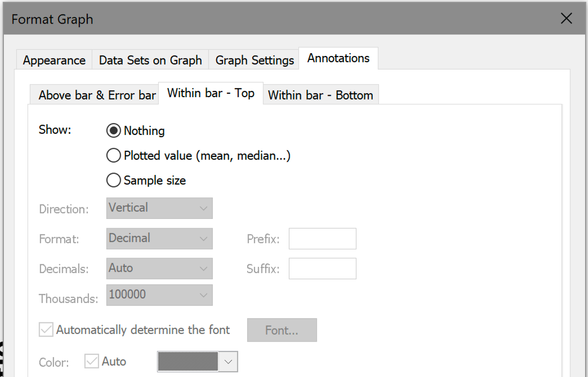Open the Color swatch picker

pyautogui.click(x=197, y=362)
